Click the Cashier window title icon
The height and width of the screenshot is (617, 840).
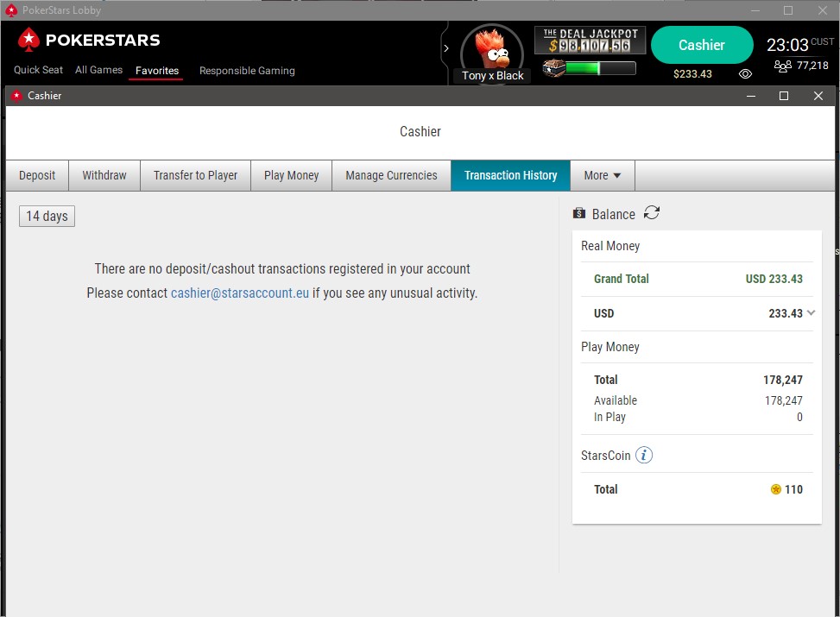pyautogui.click(x=16, y=96)
